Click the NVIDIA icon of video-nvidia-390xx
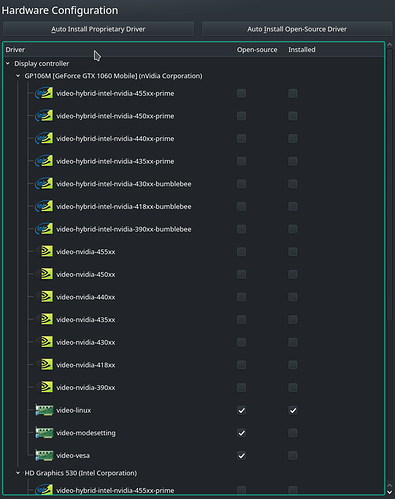Viewport: 395px width, 499px height. (x=47, y=387)
